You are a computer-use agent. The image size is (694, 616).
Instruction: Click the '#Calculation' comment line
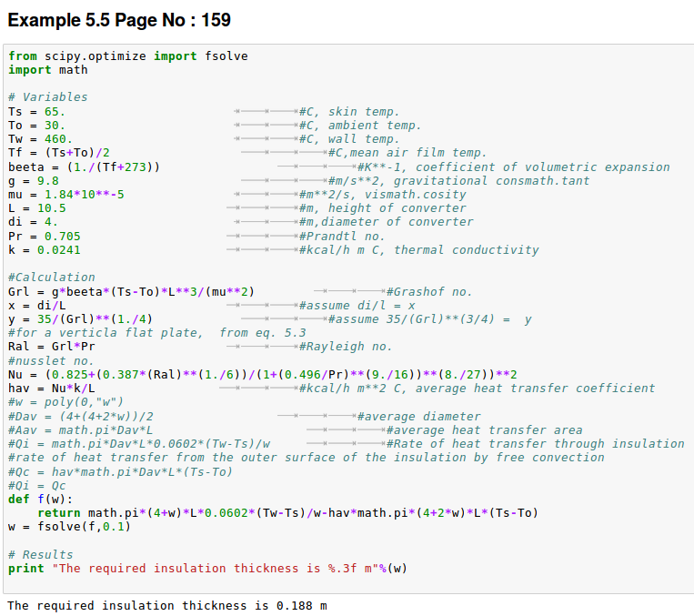tap(51, 278)
